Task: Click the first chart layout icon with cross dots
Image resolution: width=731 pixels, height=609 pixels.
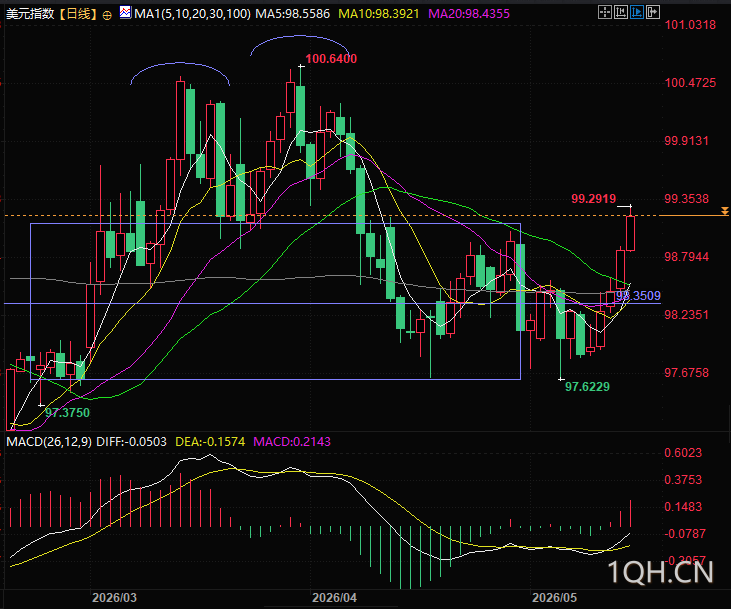Action: (605, 12)
